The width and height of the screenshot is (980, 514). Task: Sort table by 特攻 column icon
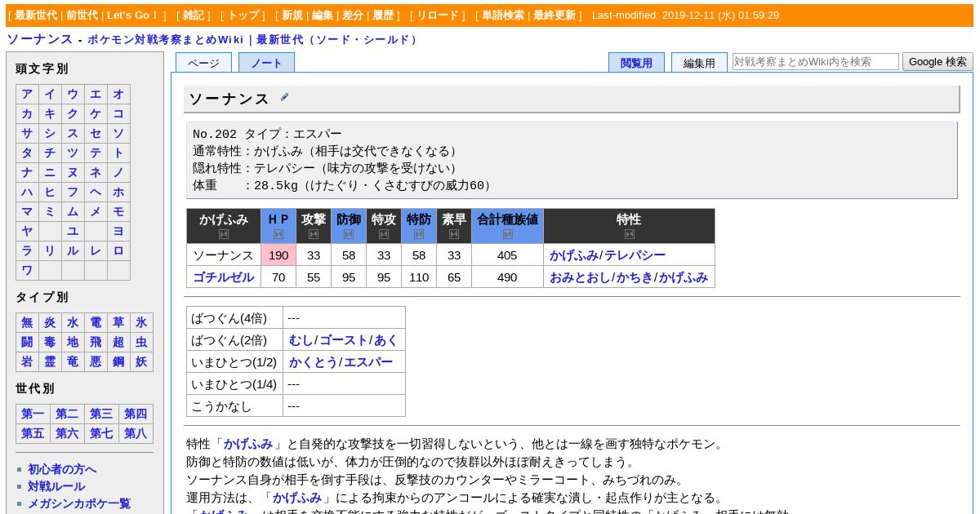click(x=384, y=234)
